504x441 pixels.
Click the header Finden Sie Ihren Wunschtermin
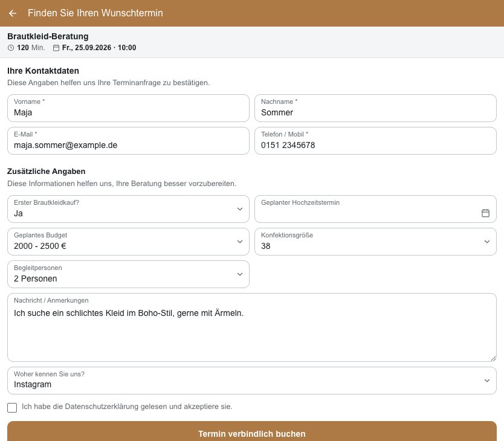coord(95,13)
